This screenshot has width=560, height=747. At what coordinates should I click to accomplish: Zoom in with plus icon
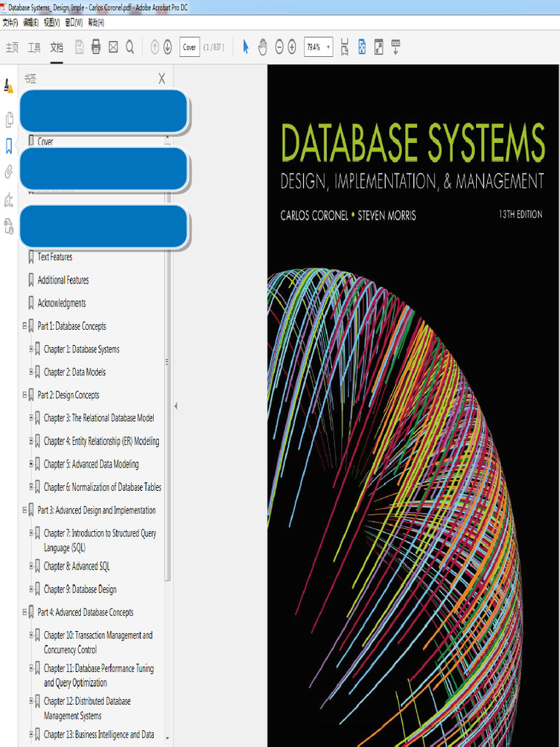click(292, 47)
